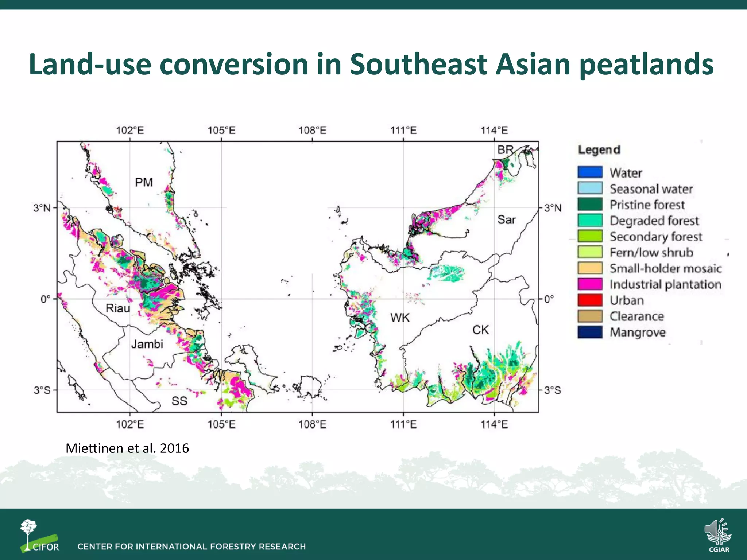Select the Clearance legend swatch
Screen dimensions: 747x560
(590, 316)
